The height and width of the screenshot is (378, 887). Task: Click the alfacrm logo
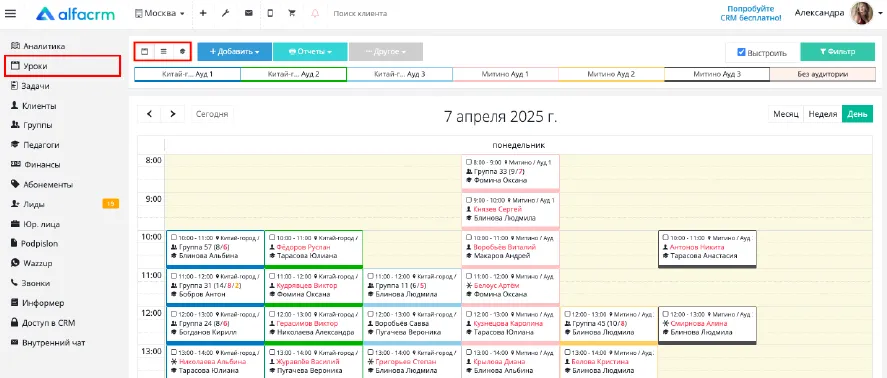(75, 14)
